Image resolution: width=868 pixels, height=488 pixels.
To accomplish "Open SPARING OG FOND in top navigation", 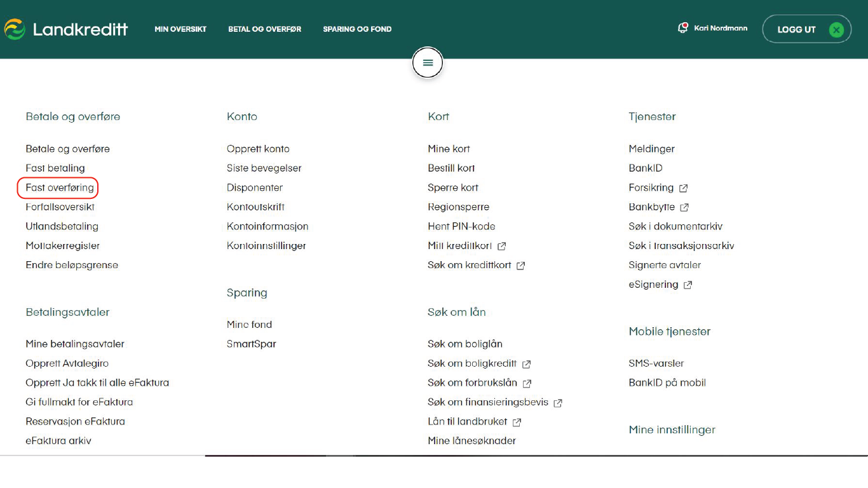I will pos(357,29).
